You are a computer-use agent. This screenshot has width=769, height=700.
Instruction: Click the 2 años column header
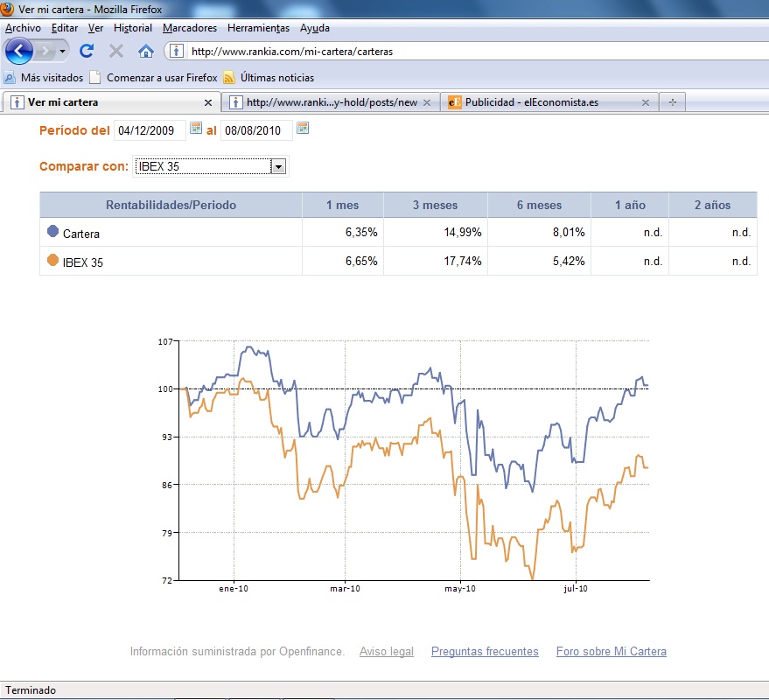(x=713, y=205)
